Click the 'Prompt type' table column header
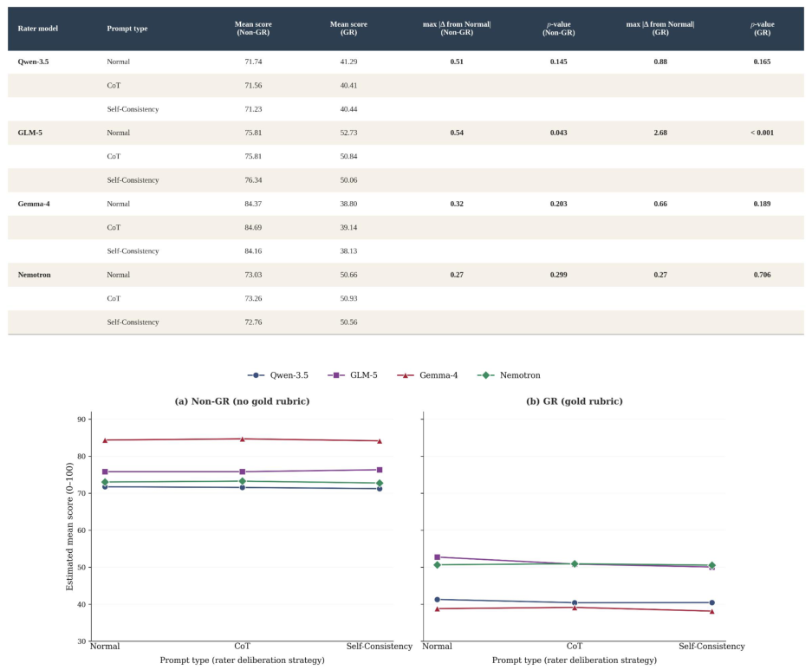The height and width of the screenshot is (670, 812). point(127,29)
